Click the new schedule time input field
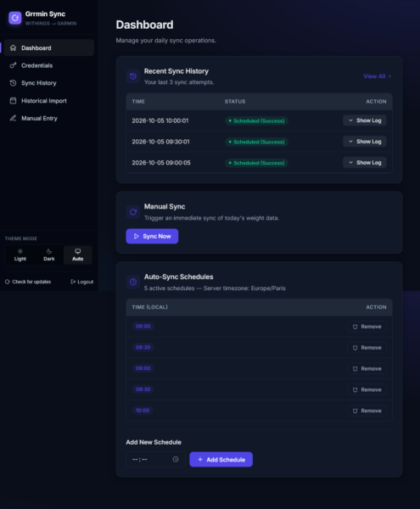Screen dimensions: 420x509 [x=155, y=459]
